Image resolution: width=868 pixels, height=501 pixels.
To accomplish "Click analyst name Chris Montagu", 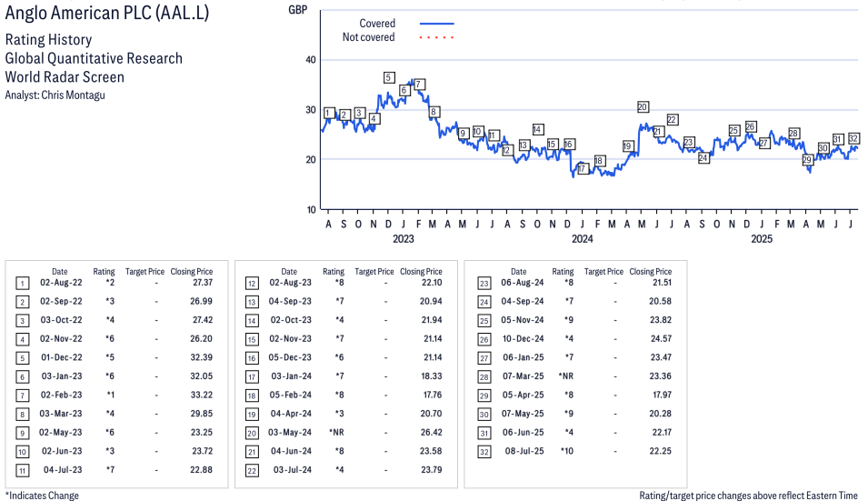I will (73, 95).
